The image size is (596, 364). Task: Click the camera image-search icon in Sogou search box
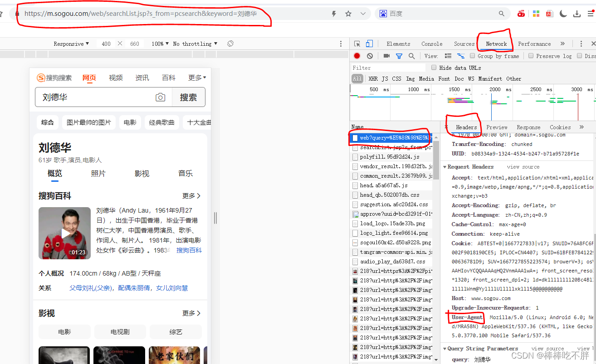click(160, 97)
